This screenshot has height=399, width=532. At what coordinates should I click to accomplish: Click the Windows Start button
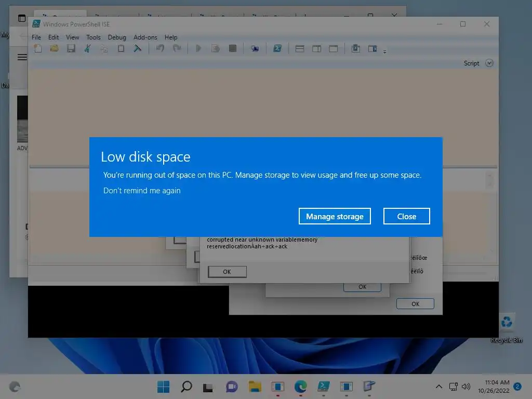pyautogui.click(x=164, y=387)
